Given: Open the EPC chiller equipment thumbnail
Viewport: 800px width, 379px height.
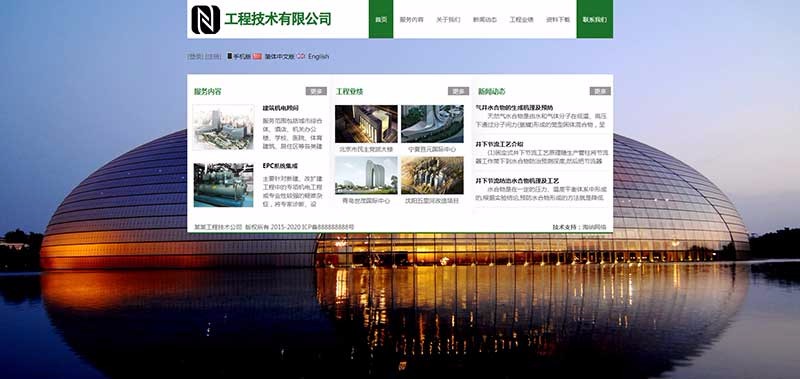Looking at the screenshot, I should [x=223, y=185].
